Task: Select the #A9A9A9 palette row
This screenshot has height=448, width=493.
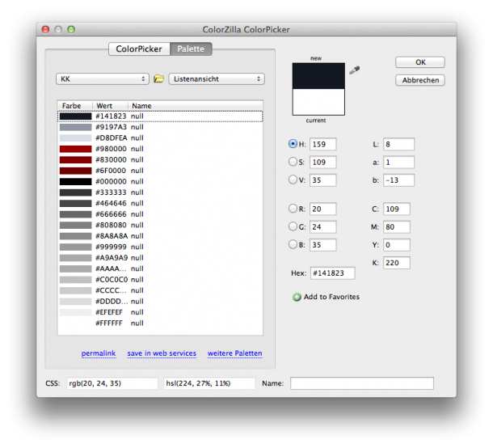Action: tap(160, 258)
